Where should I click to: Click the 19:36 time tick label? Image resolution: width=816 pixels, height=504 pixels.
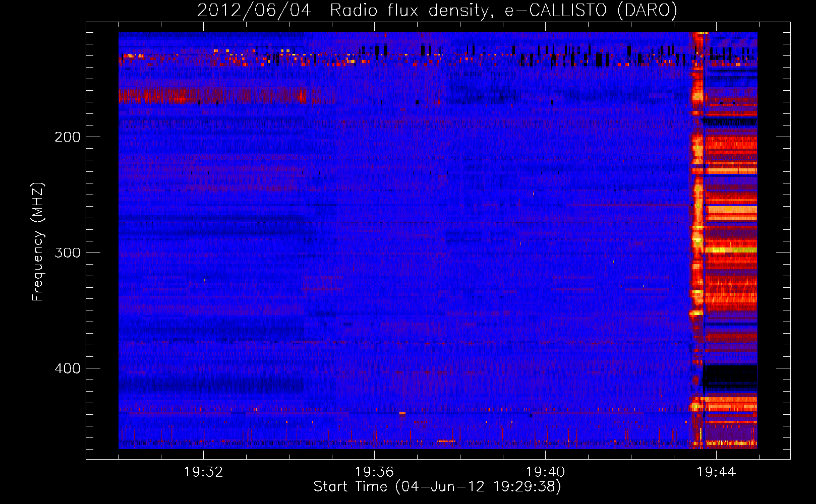pyautogui.click(x=375, y=472)
